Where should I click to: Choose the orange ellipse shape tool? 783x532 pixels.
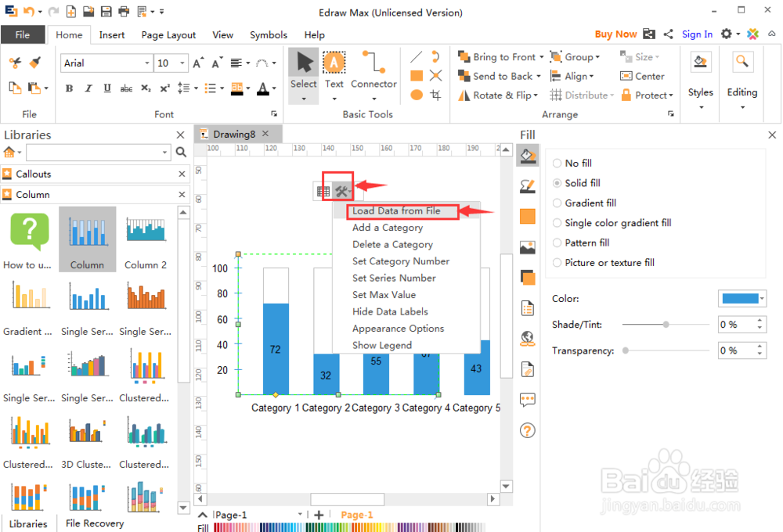coord(417,95)
